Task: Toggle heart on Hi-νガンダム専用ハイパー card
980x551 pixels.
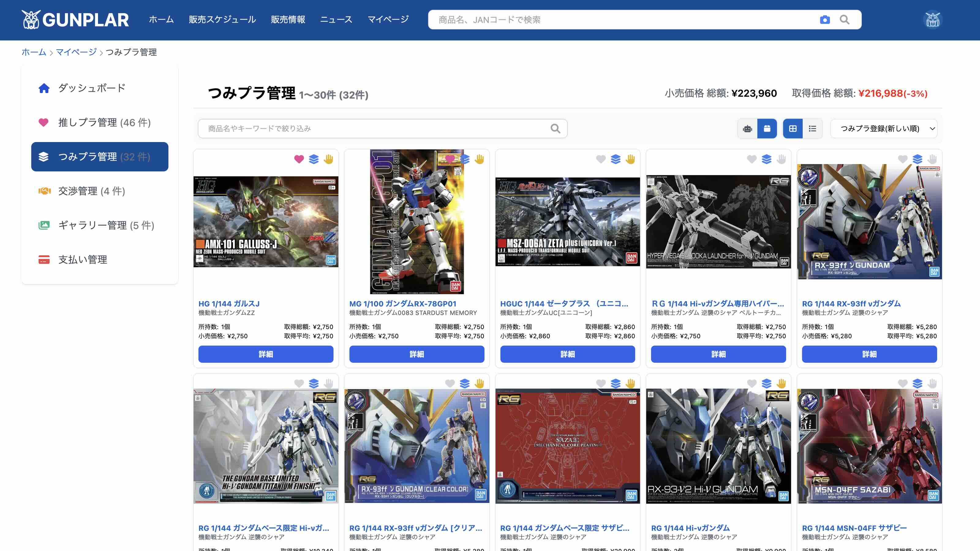Action: pos(752,159)
